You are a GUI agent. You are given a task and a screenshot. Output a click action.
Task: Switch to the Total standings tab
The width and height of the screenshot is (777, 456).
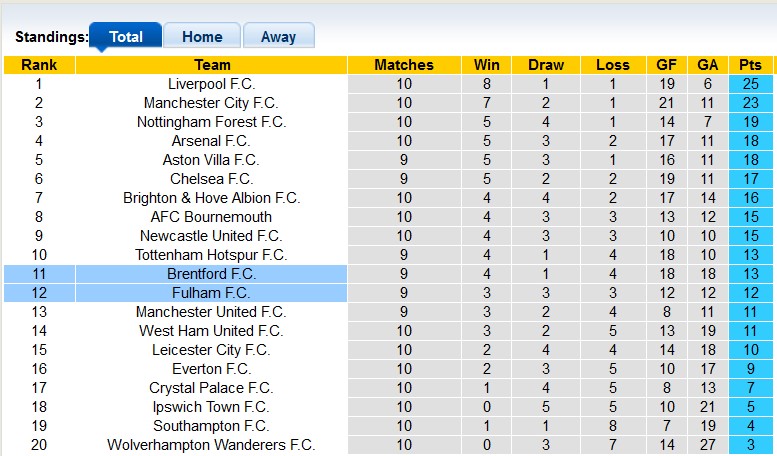coord(126,37)
